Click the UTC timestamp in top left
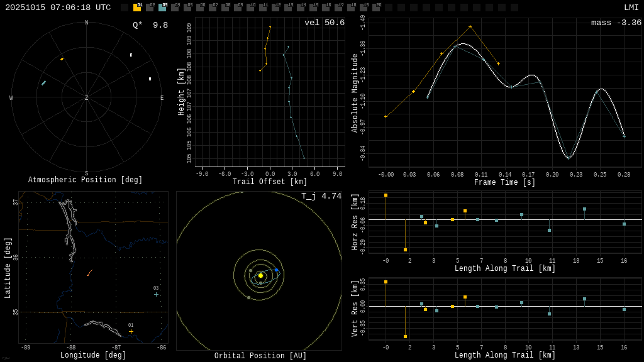Screen dimensions: 644x362 click(x=58, y=8)
